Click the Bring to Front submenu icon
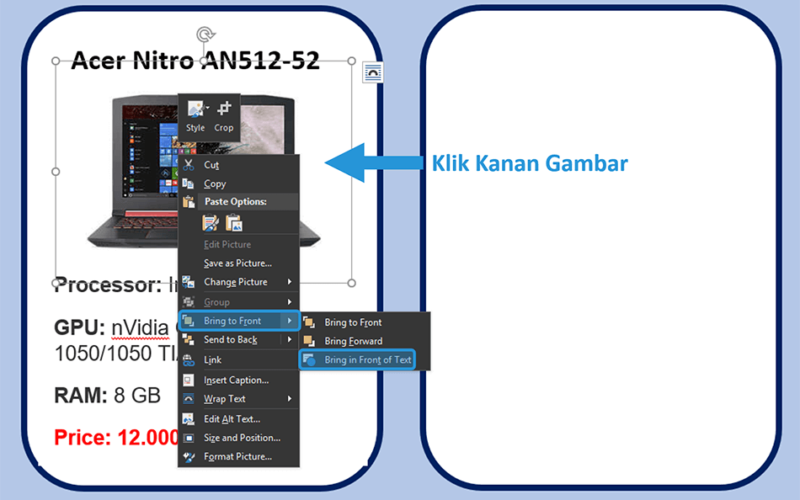 309,322
